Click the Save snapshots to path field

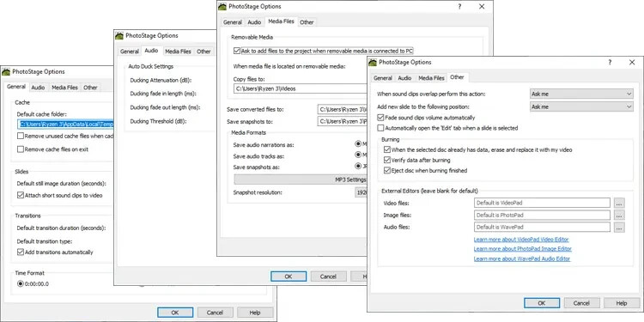click(342, 122)
